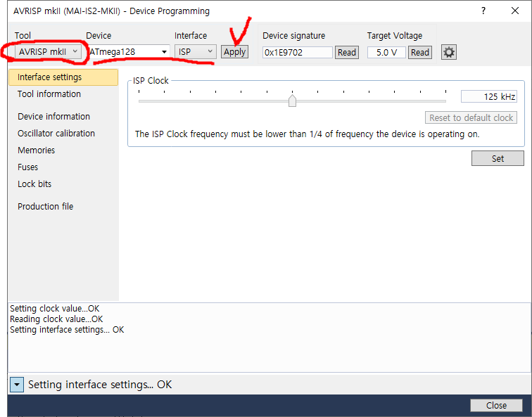Open the Tool information page
532x417 pixels.
click(49, 94)
